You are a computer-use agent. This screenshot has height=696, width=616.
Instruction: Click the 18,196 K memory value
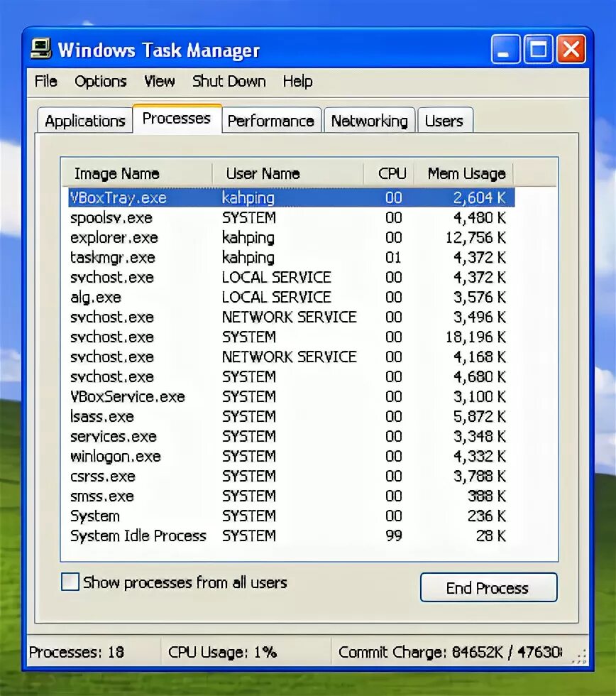[475, 337]
